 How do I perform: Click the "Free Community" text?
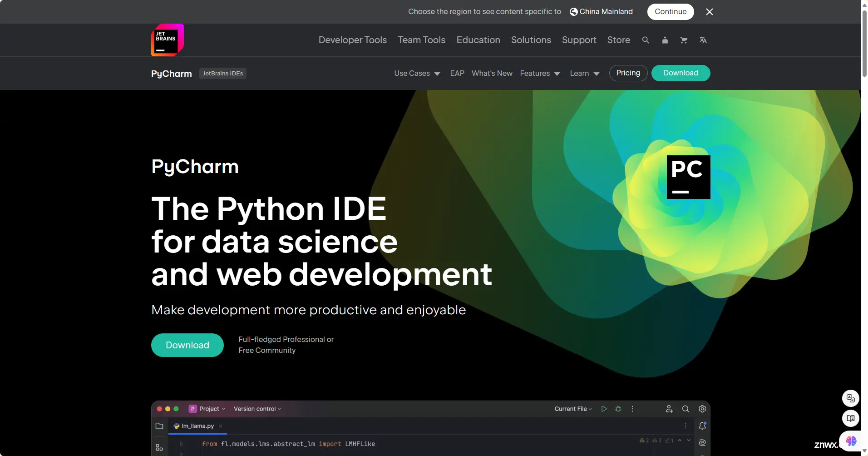267,350
